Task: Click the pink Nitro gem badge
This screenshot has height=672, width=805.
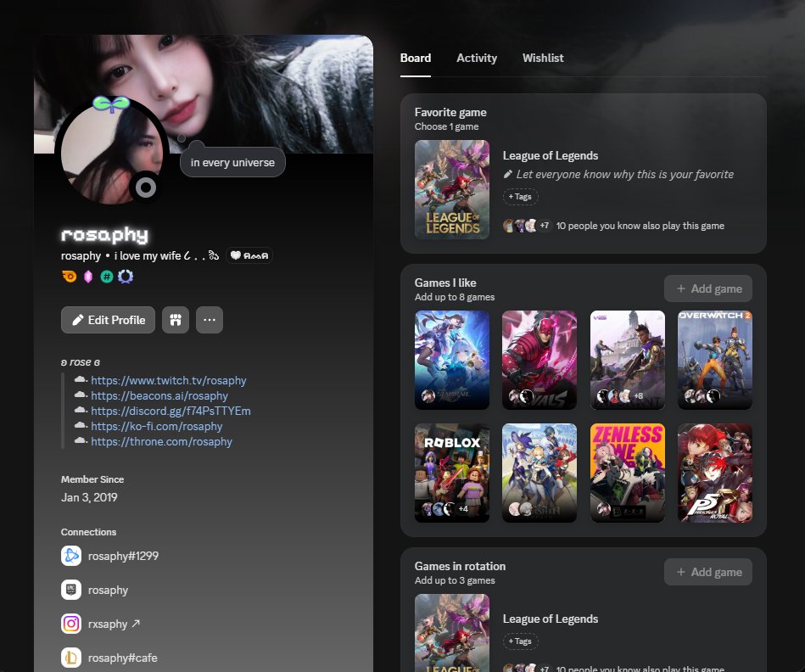Action: click(88, 277)
